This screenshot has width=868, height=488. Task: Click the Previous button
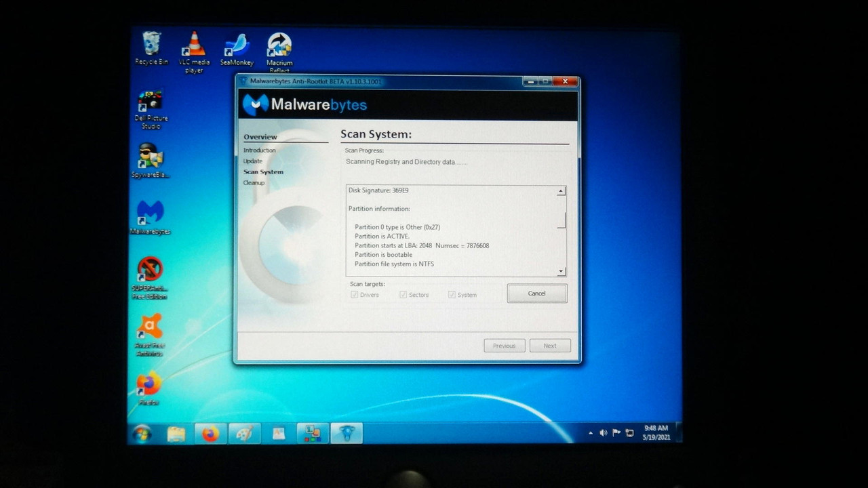[x=505, y=346]
